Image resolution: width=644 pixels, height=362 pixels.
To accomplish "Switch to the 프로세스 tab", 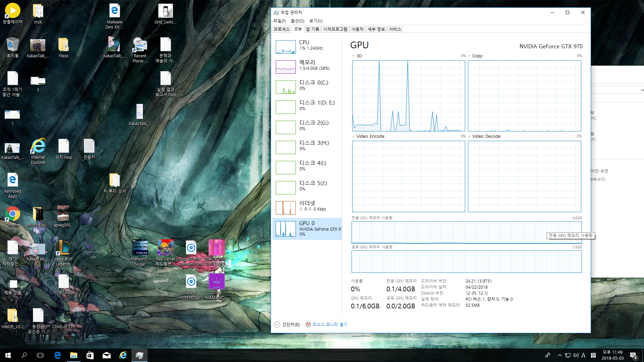I will (x=281, y=29).
